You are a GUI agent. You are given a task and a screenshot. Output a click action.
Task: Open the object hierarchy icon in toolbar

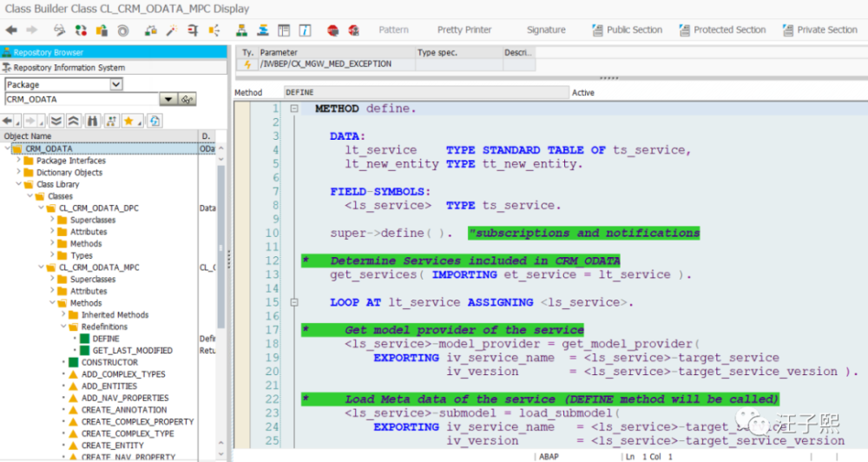click(x=241, y=30)
